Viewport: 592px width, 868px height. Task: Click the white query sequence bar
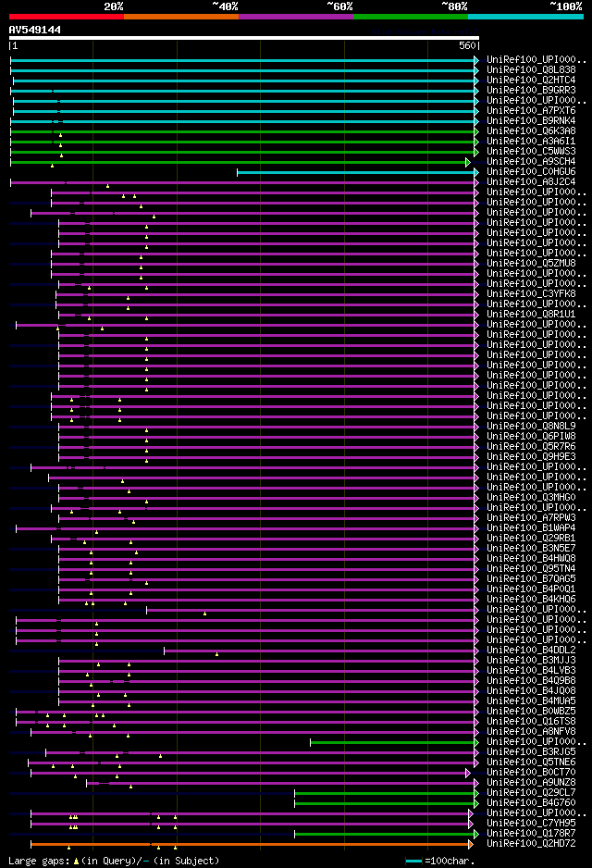tap(244, 38)
